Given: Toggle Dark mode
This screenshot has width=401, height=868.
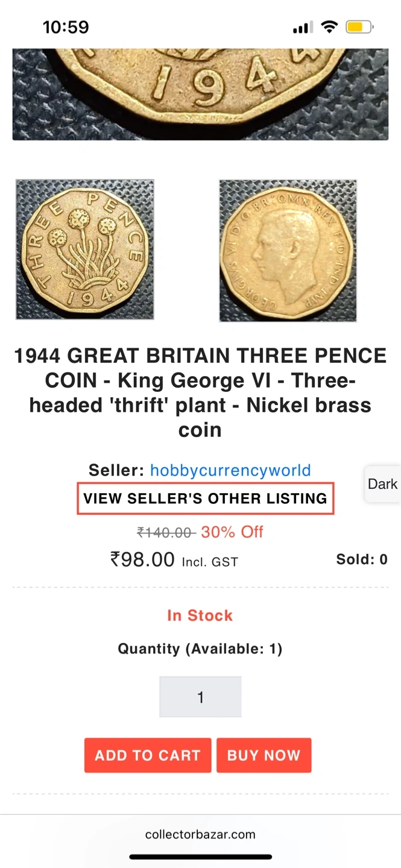Looking at the screenshot, I should coord(383,484).
